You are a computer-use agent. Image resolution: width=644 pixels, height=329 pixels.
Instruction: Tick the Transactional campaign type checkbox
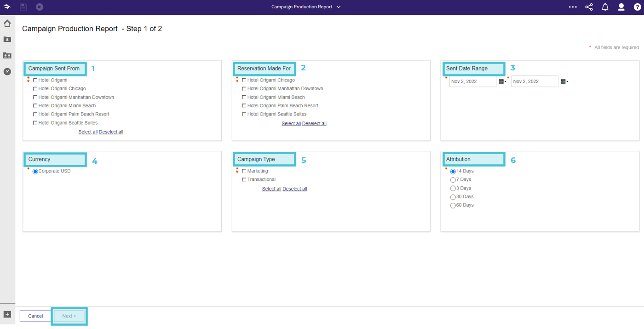[x=244, y=180]
